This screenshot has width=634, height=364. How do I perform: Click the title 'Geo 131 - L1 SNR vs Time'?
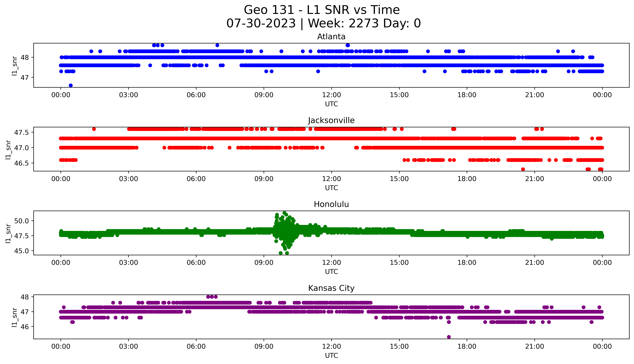pos(322,10)
